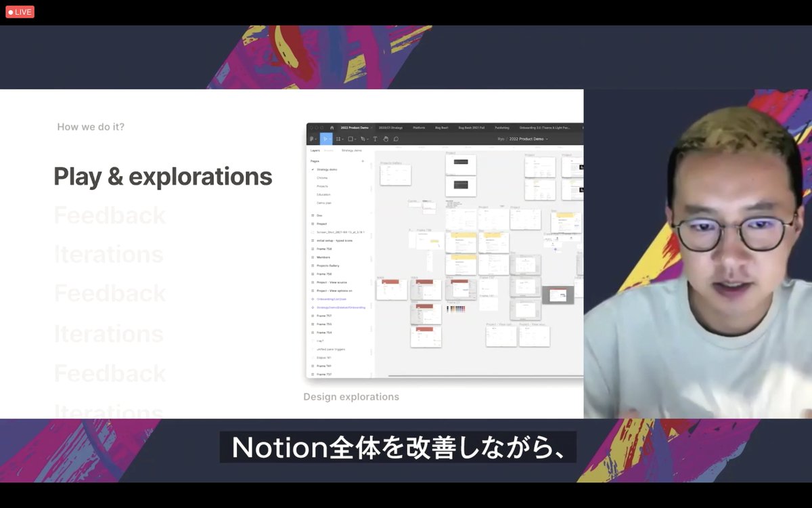Viewport: 812px width, 508px height.
Task: Switch to the 2022 Product Demo tab
Action: [x=355, y=127]
